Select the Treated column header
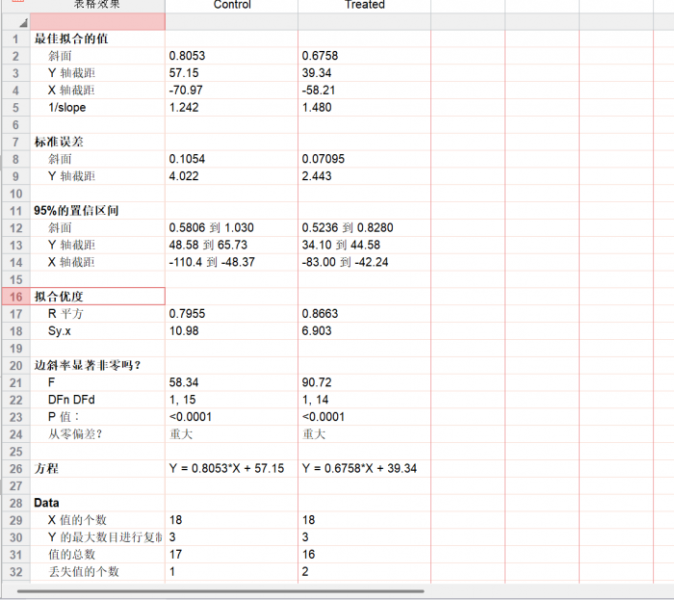674x600 pixels. tap(364, 5)
